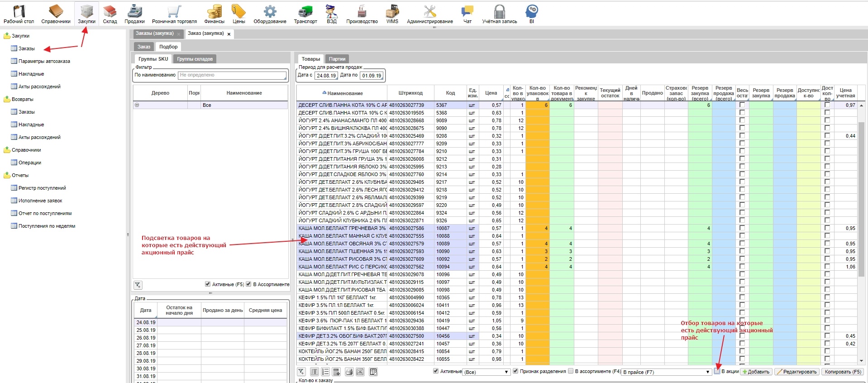Open the Финансы module with coins icon

[x=214, y=14]
